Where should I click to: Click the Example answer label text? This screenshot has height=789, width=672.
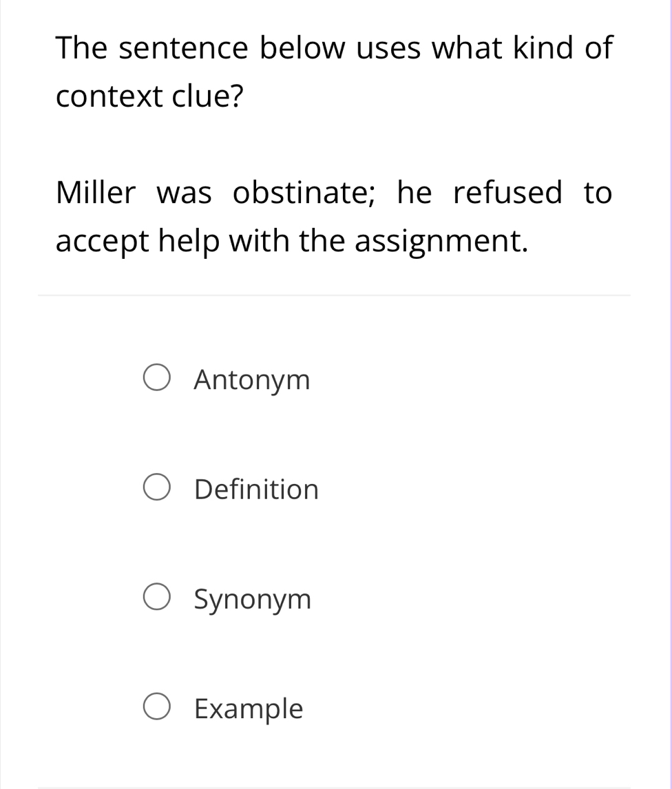coord(249,709)
